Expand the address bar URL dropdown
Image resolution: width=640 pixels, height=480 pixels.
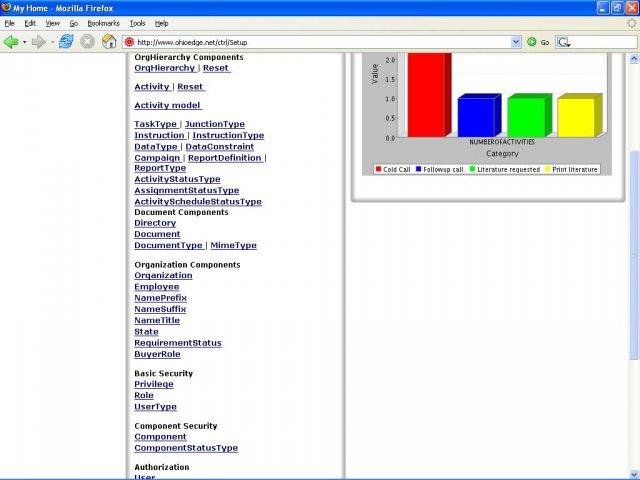[x=516, y=42]
